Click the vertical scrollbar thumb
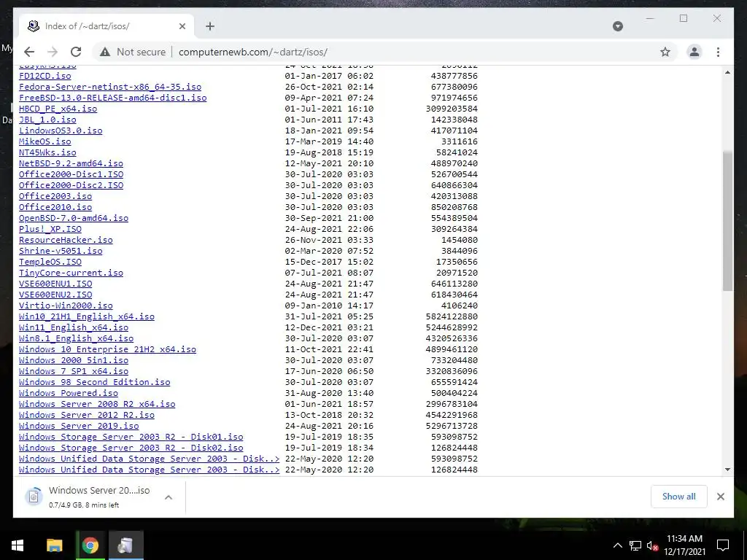Screen dimensions: 747x560 727,221
